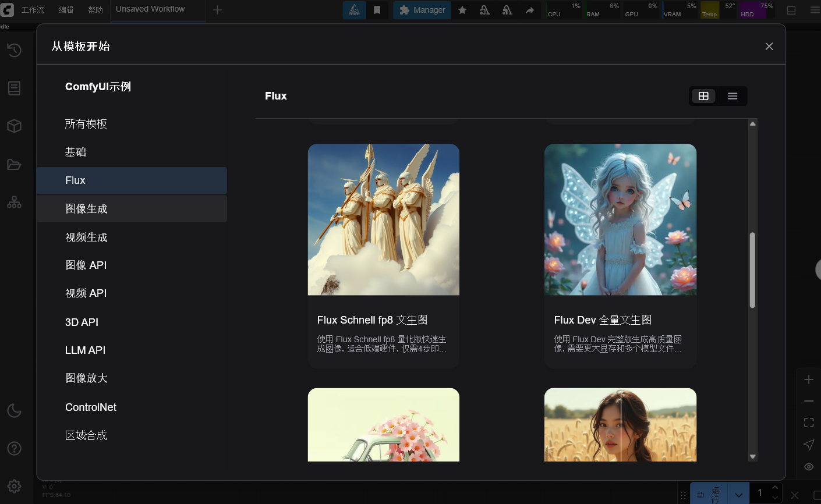Click the drag handle beside the run button
The width and height of the screenshot is (821, 504).
[684, 495]
